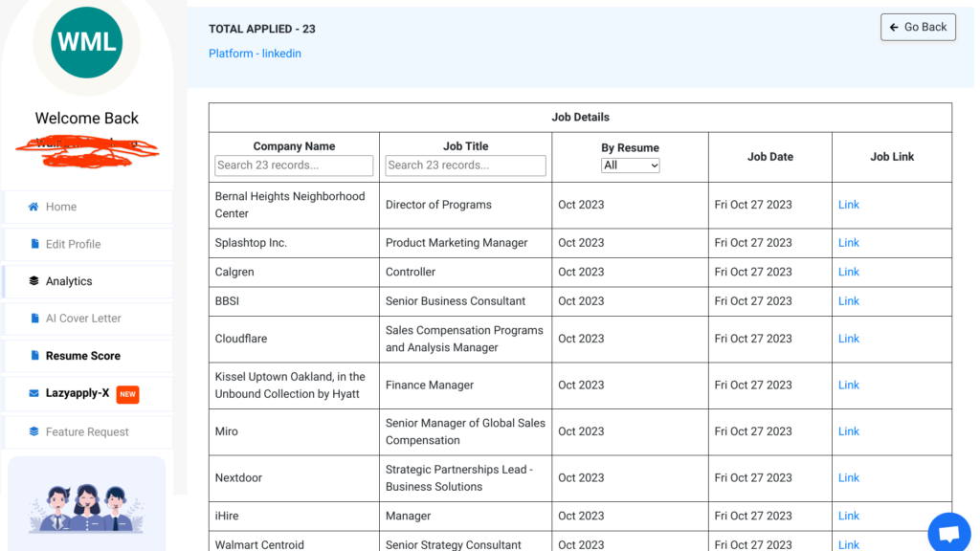Click the NEW badge beside Lazyapply-X
The width and height of the screenshot is (980, 551).
coord(127,394)
